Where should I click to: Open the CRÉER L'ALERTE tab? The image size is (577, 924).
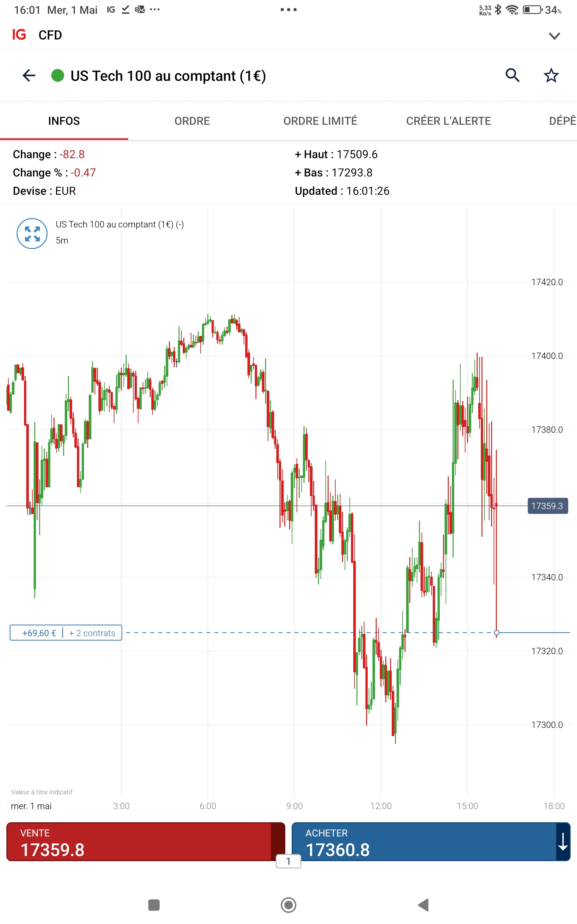pyautogui.click(x=448, y=121)
